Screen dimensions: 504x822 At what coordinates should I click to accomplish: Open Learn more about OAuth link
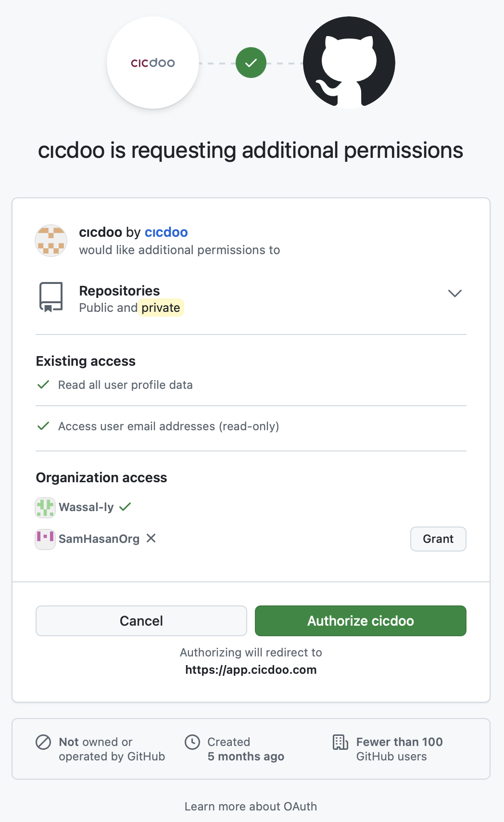[x=251, y=807]
